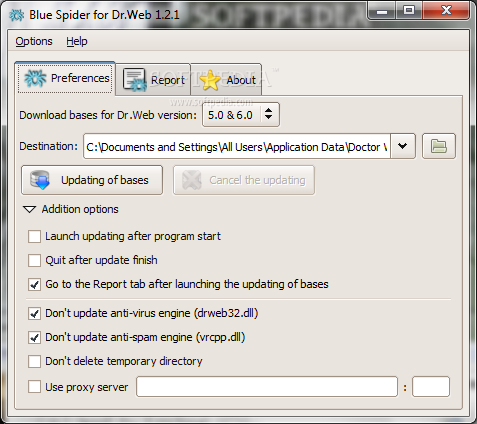Viewport: 477px width, 424px height.
Task: Click the "Download bases for Dr.Web version:" label
Action: [108, 115]
